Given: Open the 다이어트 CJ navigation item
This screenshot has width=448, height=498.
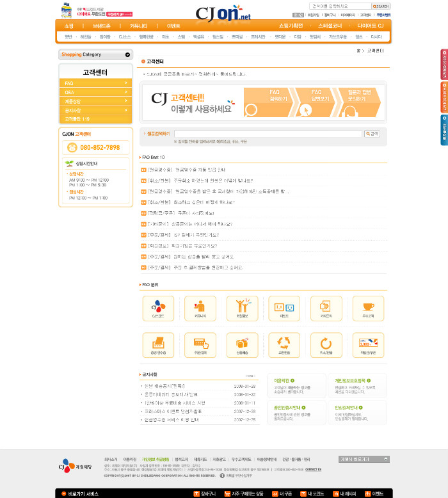Looking at the screenshot, I should point(370,26).
